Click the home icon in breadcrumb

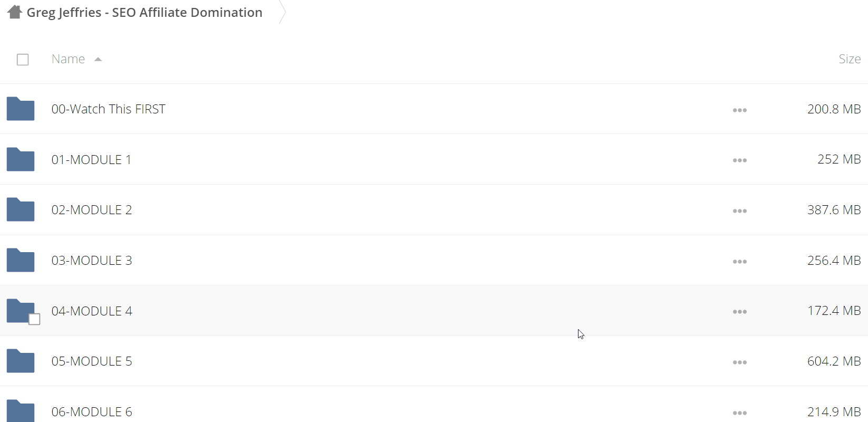(15, 12)
